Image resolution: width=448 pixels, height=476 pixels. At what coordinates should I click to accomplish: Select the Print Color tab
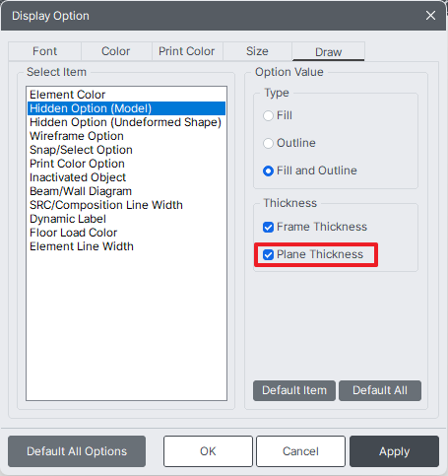pyautogui.click(x=187, y=51)
